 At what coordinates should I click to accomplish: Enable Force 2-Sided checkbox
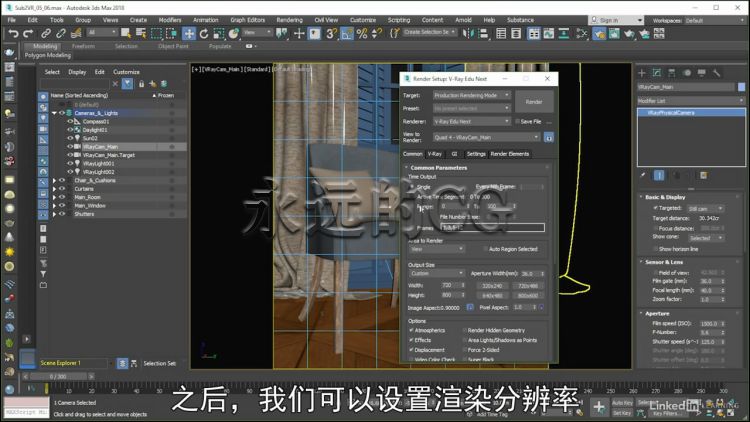pyautogui.click(x=464, y=350)
